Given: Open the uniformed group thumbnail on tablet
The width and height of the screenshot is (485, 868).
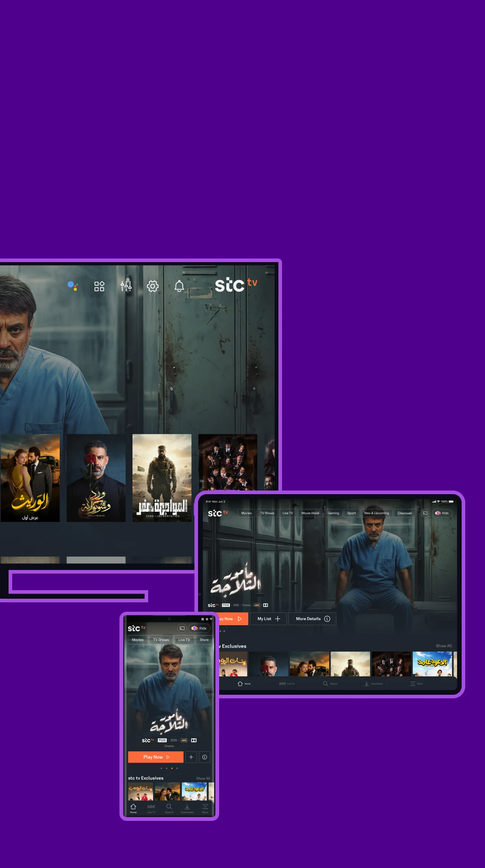Looking at the screenshot, I should 391,664.
